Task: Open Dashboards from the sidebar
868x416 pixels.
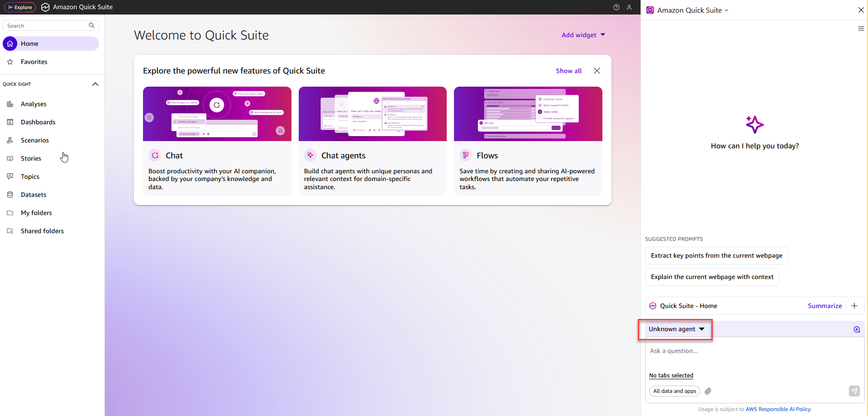Action: click(38, 122)
